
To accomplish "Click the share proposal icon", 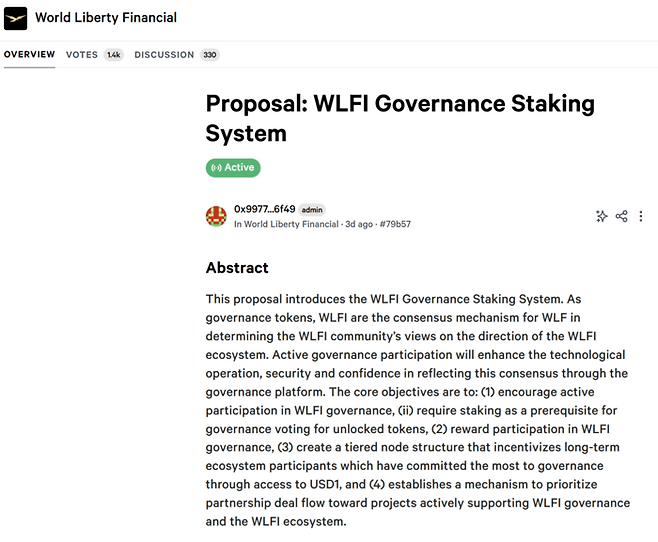I will pyautogui.click(x=621, y=216).
